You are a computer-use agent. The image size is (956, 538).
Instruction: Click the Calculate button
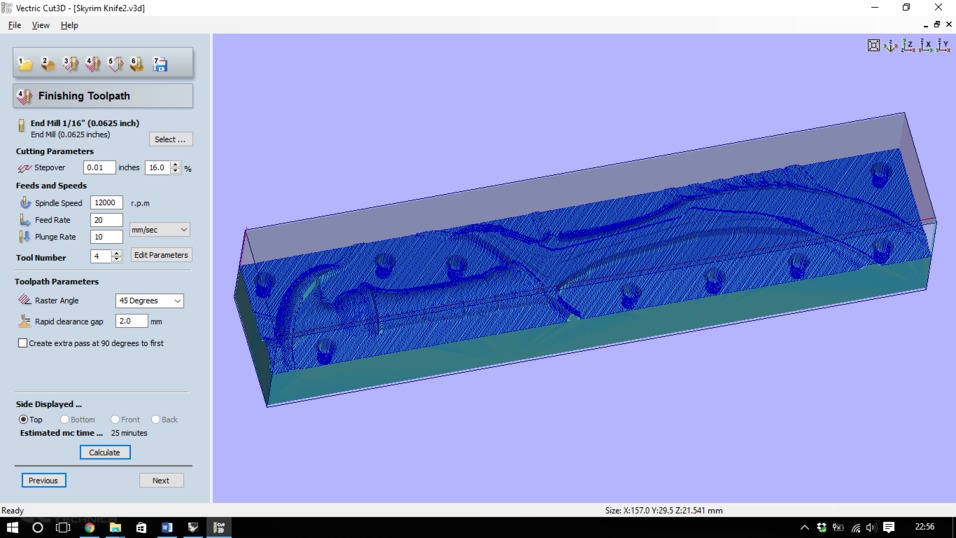pyautogui.click(x=105, y=452)
